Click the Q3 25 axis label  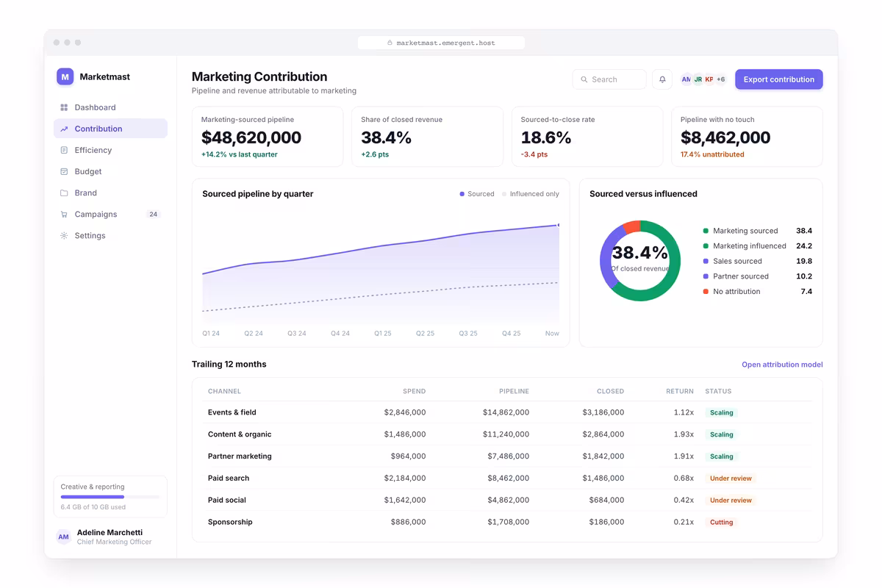click(x=468, y=334)
